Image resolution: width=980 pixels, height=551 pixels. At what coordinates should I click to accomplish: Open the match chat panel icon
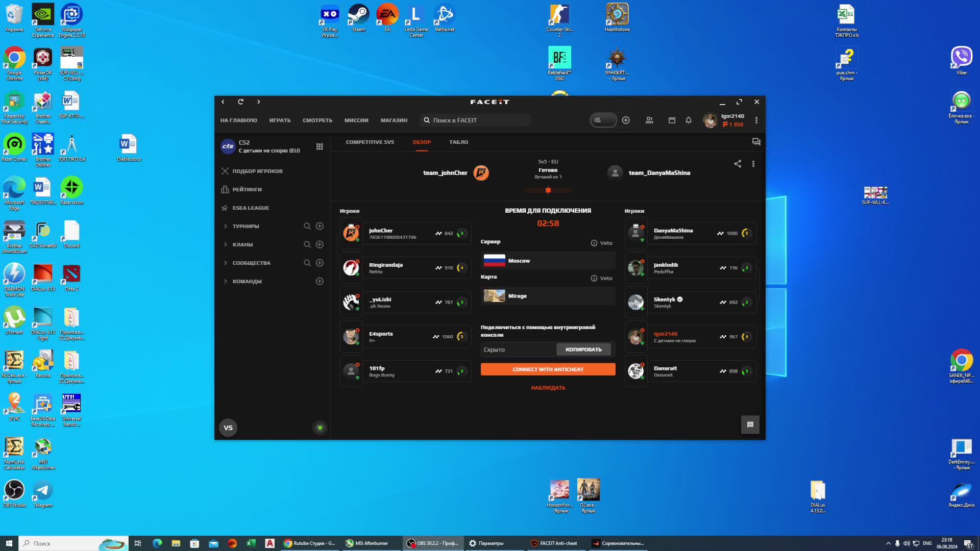click(756, 142)
